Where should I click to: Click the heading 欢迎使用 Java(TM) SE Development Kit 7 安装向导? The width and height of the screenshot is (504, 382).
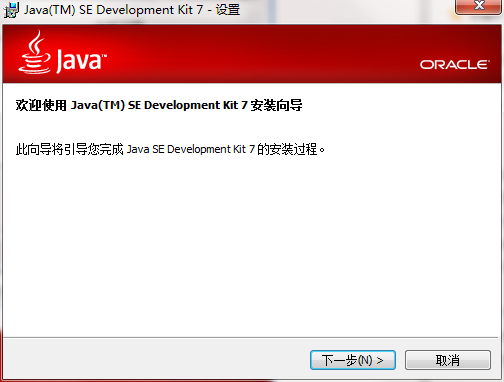coord(159,105)
